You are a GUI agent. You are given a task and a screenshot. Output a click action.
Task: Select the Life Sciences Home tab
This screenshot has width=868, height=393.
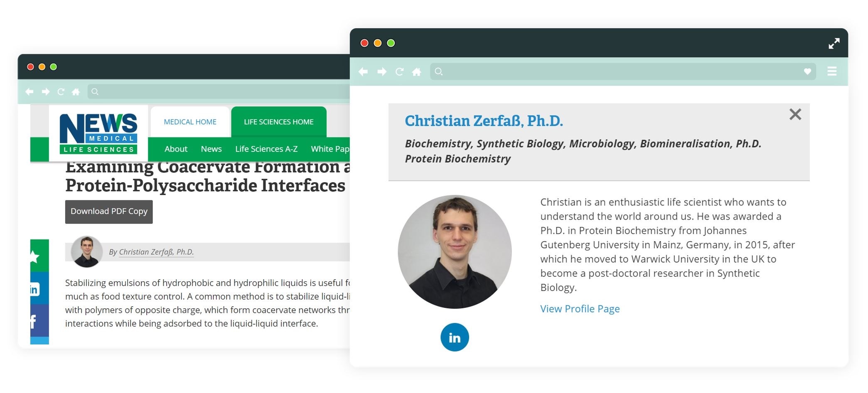click(278, 122)
